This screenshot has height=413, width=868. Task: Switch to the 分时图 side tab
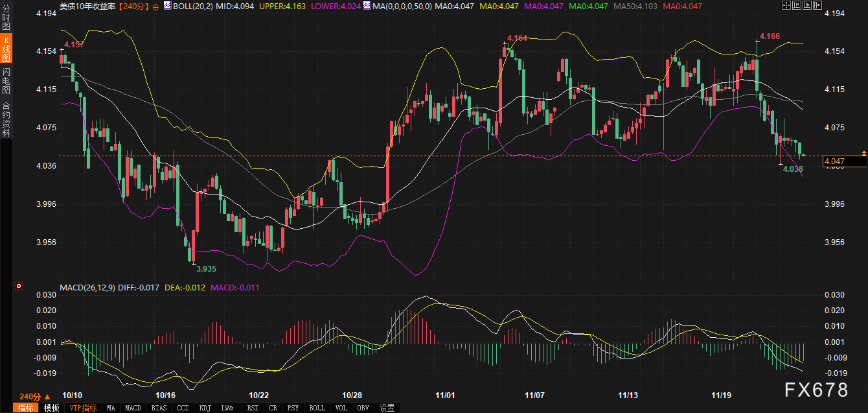[6, 20]
